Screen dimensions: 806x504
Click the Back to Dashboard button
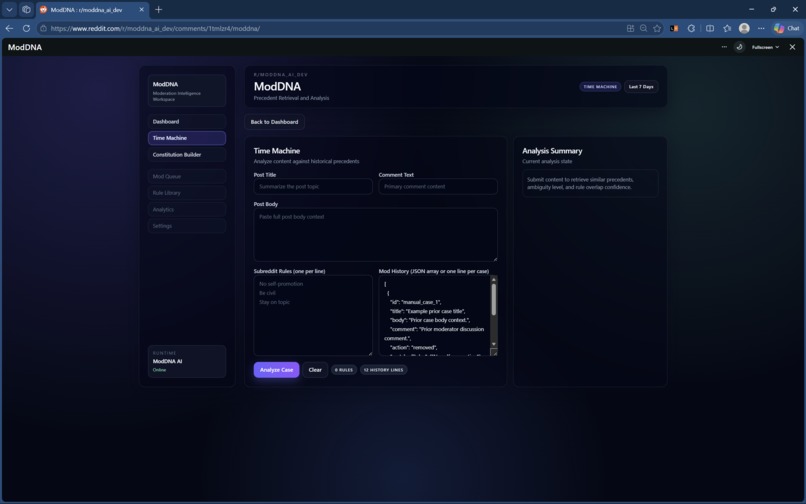[x=274, y=122]
